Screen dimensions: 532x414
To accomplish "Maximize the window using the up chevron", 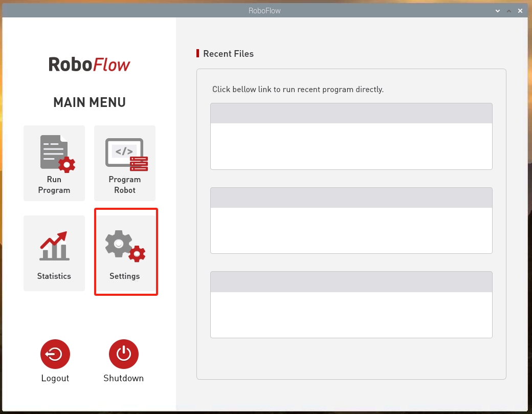I will tap(508, 11).
